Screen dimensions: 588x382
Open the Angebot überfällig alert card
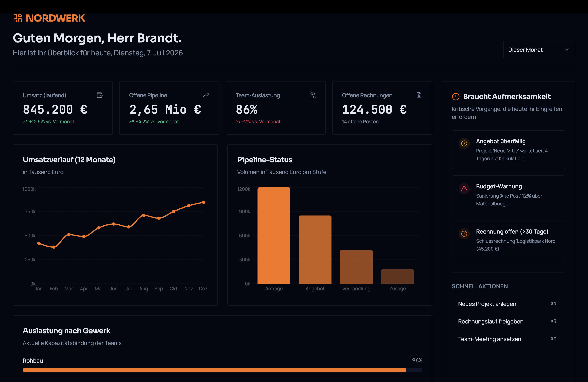(x=508, y=149)
